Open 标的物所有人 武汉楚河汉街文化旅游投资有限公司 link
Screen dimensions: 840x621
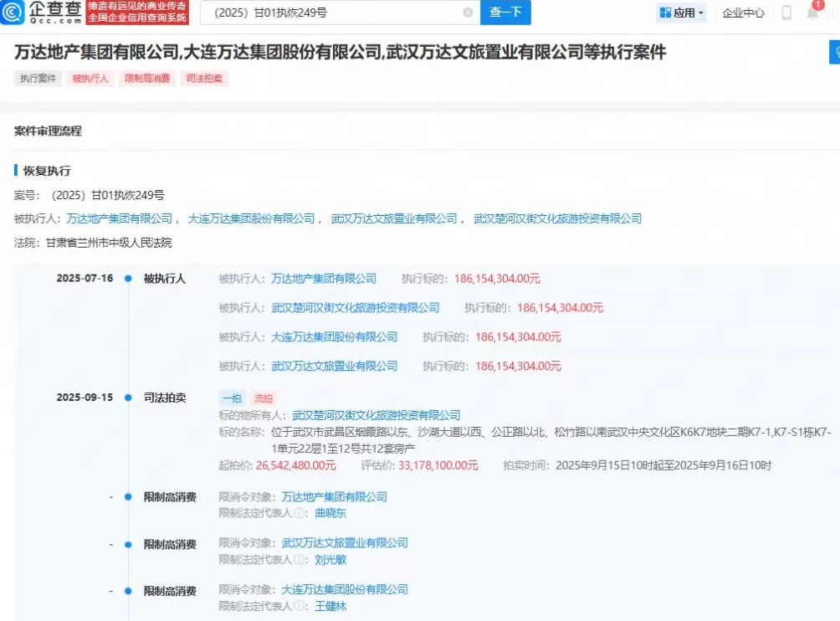tap(376, 415)
